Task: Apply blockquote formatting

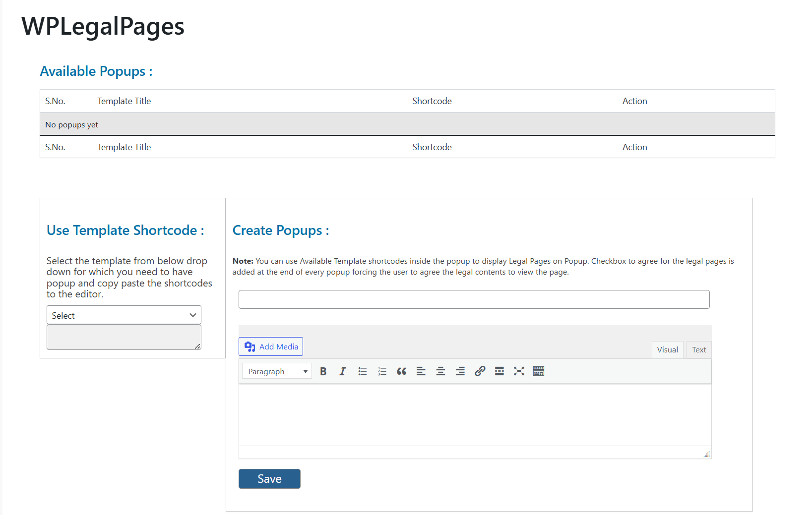Action: [x=401, y=371]
